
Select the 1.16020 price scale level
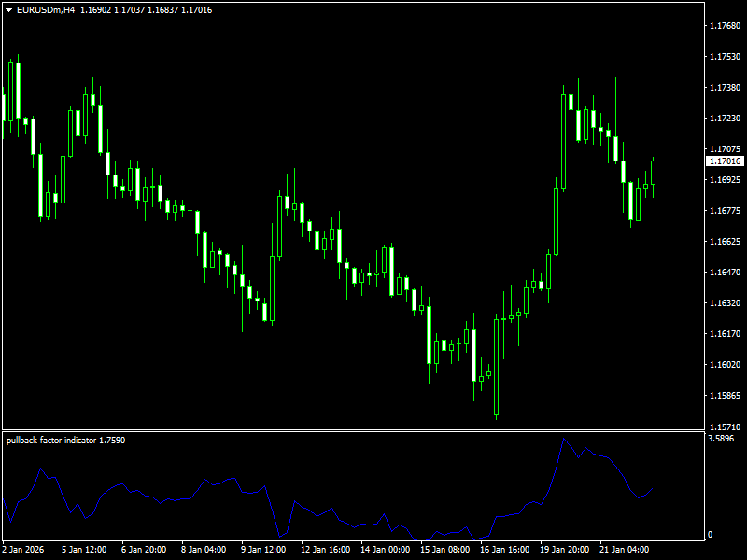click(726, 364)
